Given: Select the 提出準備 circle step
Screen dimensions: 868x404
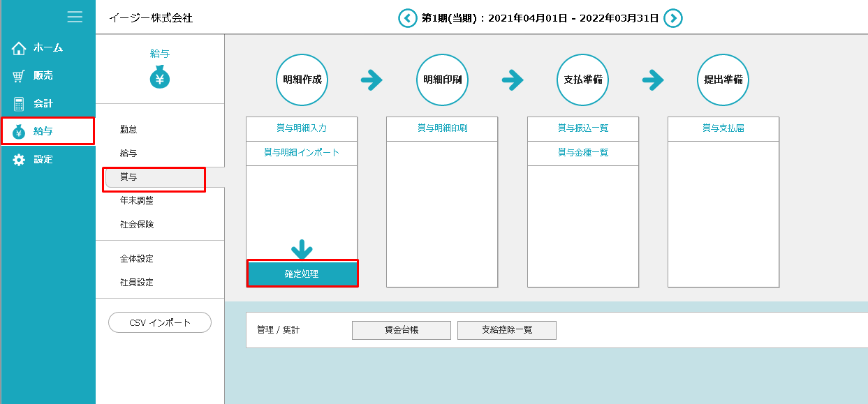Looking at the screenshot, I should [x=723, y=80].
